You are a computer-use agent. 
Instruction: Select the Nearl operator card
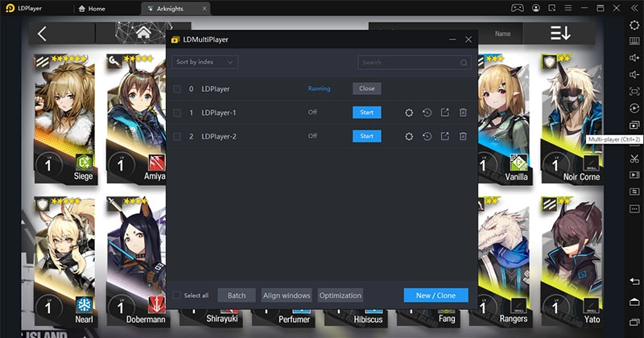pyautogui.click(x=66, y=262)
